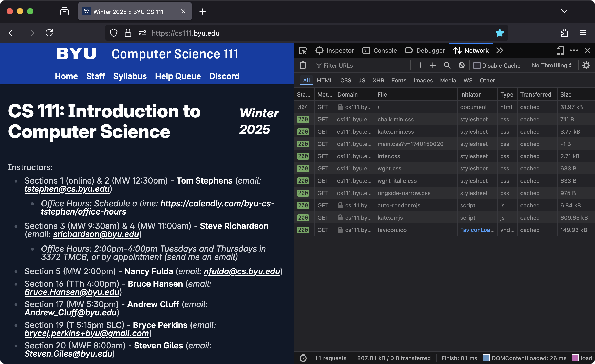Email srichardson@byu.edu via the link
Viewport: 595px width, 364px height.
coord(96,234)
